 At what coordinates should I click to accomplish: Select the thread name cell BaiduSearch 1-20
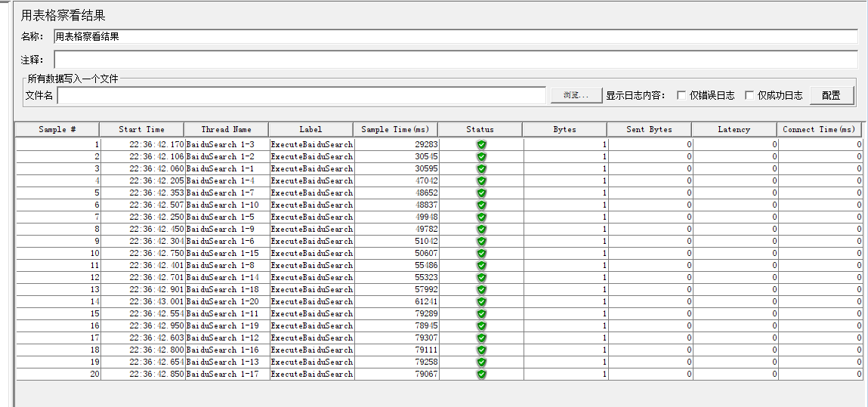(x=227, y=302)
